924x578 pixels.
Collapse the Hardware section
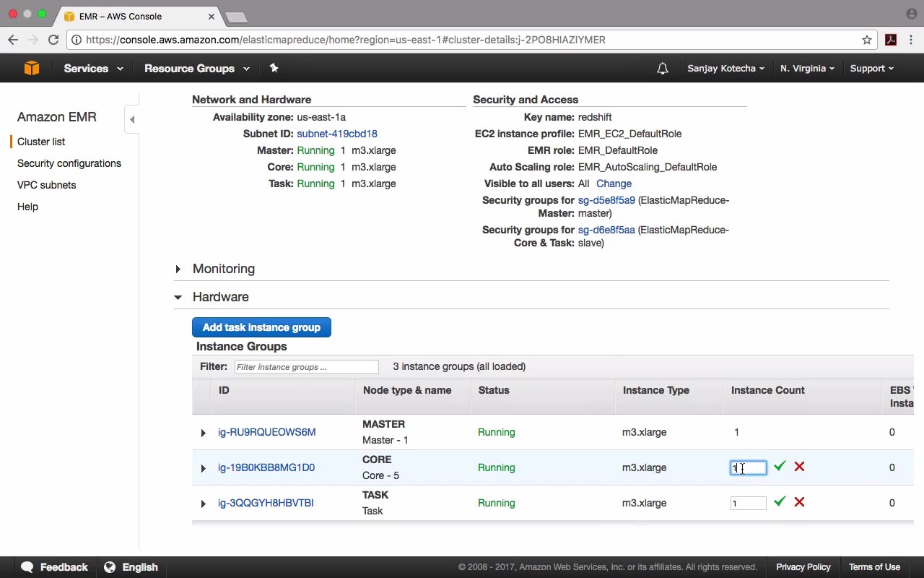pyautogui.click(x=178, y=297)
